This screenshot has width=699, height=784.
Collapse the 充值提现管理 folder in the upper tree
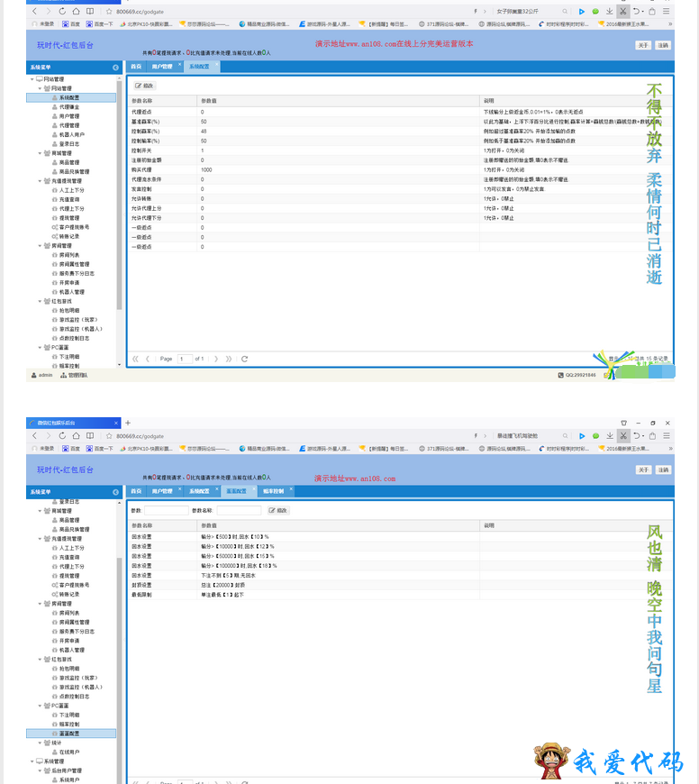tap(41, 181)
